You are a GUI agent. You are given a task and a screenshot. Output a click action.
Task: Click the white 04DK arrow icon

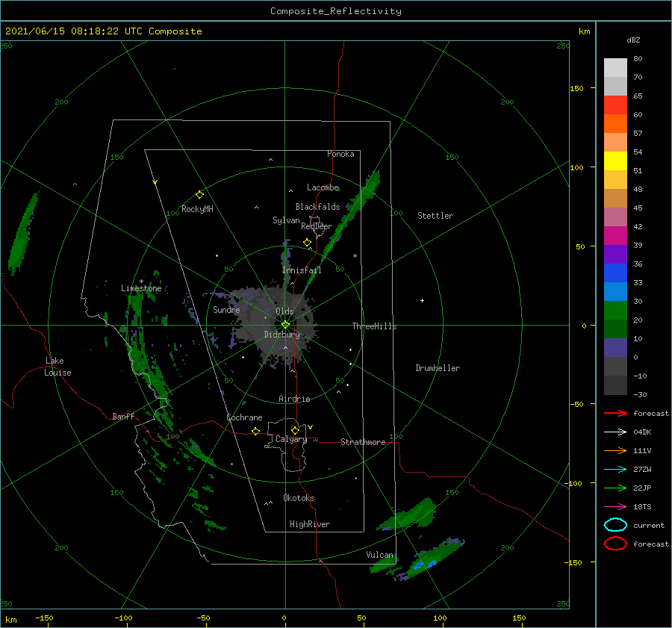tap(615, 432)
